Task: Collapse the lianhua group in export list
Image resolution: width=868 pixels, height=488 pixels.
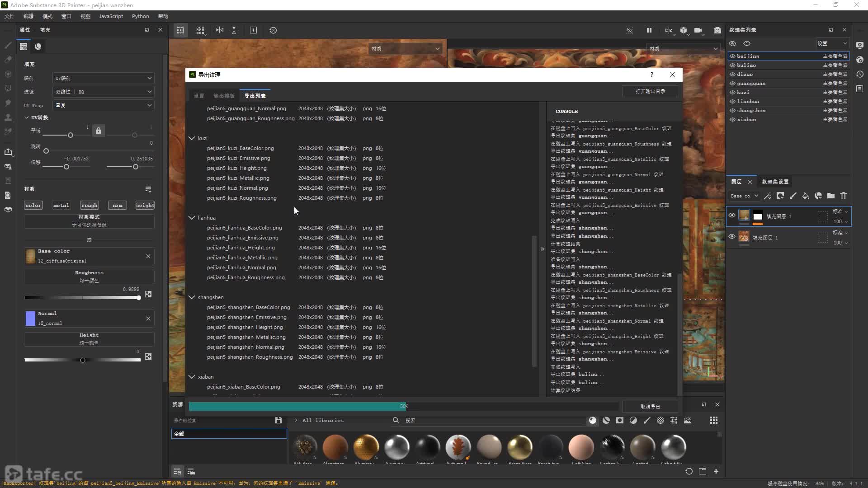Action: pyautogui.click(x=192, y=217)
